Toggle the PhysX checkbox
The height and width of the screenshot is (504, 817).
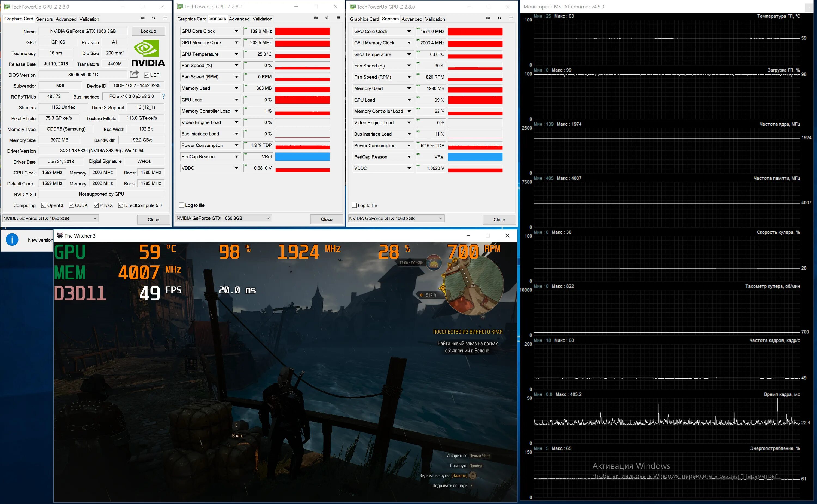(x=96, y=205)
